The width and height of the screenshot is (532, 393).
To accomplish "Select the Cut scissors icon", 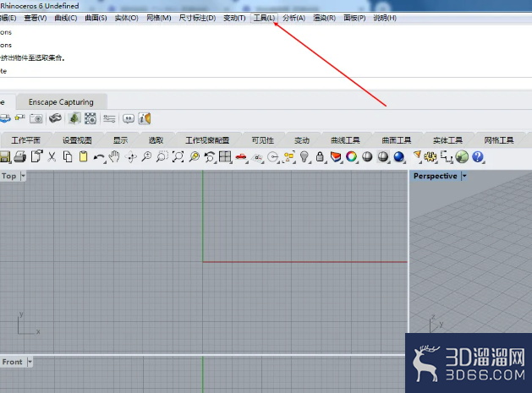I will pos(52,156).
